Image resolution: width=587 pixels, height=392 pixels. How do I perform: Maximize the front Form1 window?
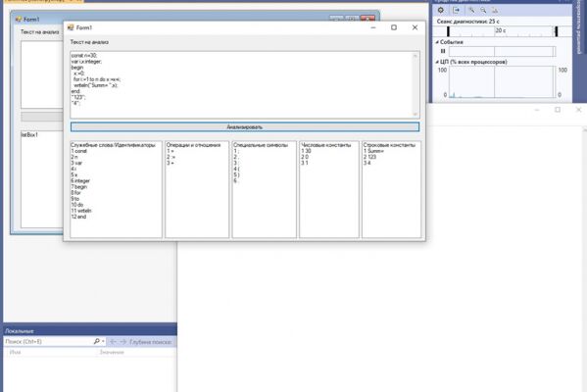point(394,27)
